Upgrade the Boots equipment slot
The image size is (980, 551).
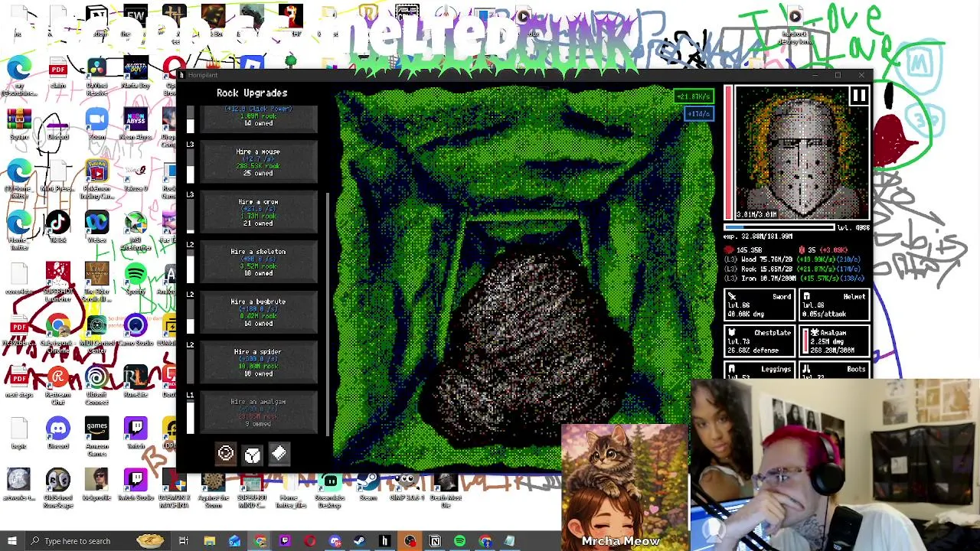[834, 370]
